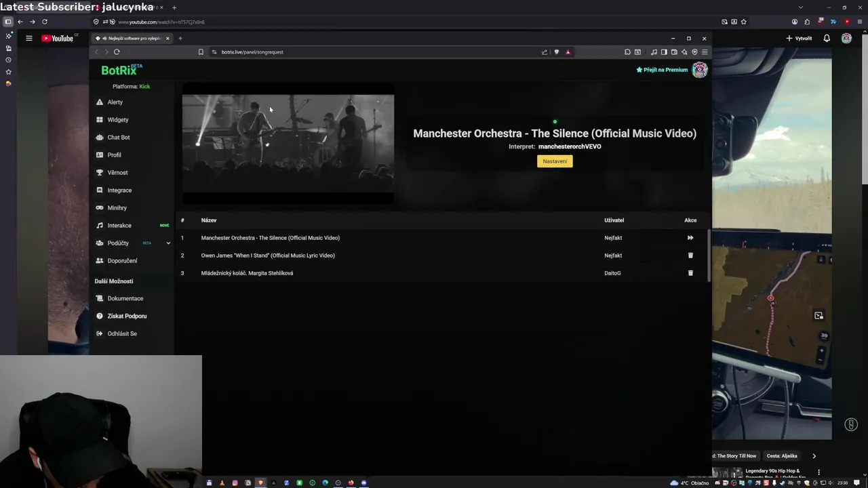Click Vytvořit button on YouTube
The image size is (868, 488).
coord(799,39)
